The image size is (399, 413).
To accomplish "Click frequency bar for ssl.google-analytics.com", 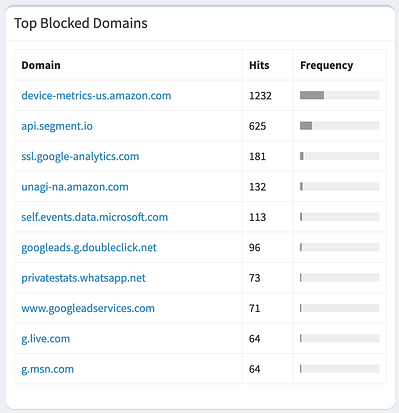I will tap(339, 156).
